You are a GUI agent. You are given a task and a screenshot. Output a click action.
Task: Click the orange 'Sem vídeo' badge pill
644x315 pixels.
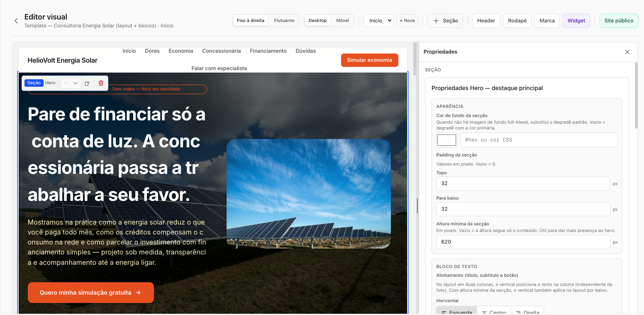[x=117, y=89]
